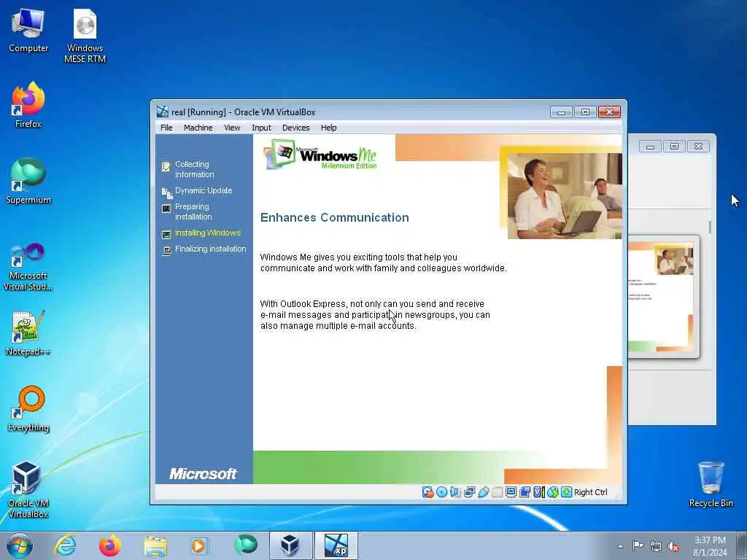Image resolution: width=747 pixels, height=560 pixels.
Task: Click the Collecting information step text
Action: coord(194,169)
